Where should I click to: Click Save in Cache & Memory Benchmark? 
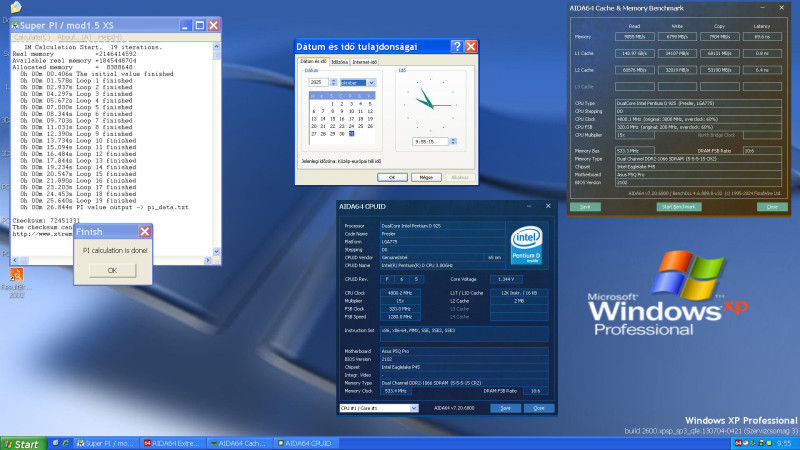point(585,207)
